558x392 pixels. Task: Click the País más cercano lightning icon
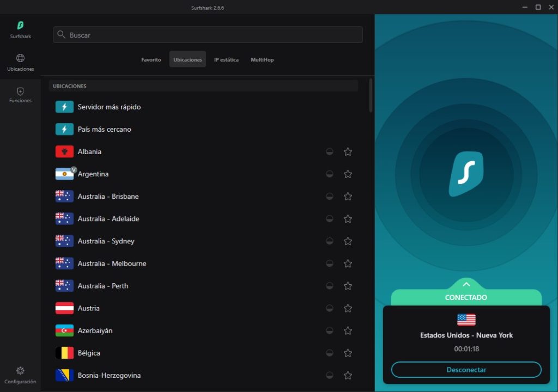64,130
